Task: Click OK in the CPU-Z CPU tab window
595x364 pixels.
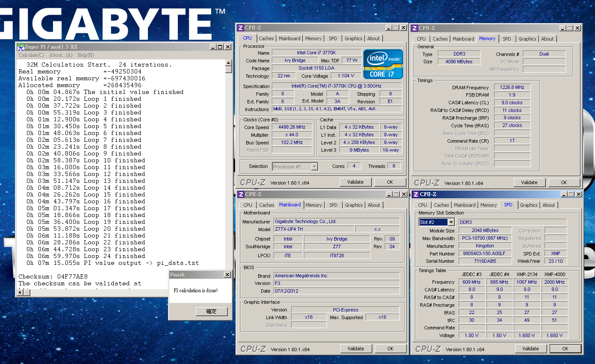Action: 390,182
